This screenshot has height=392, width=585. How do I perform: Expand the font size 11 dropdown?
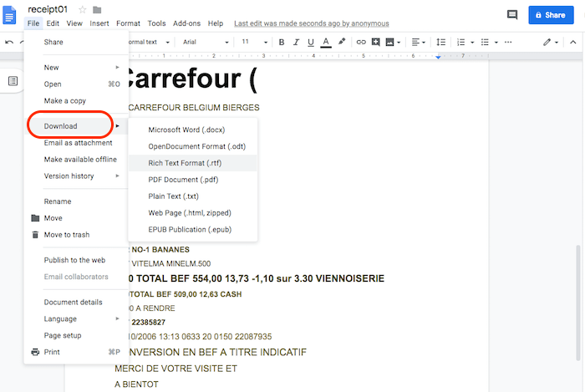[x=251, y=42]
